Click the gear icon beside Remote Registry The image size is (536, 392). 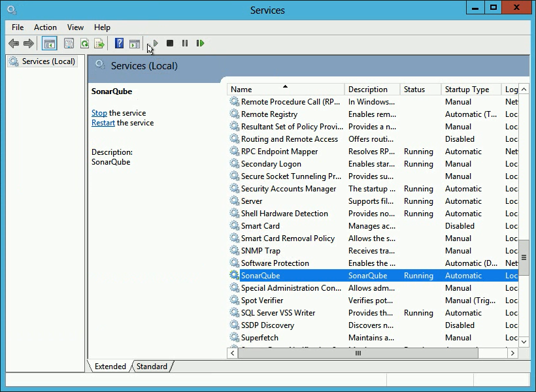point(234,114)
